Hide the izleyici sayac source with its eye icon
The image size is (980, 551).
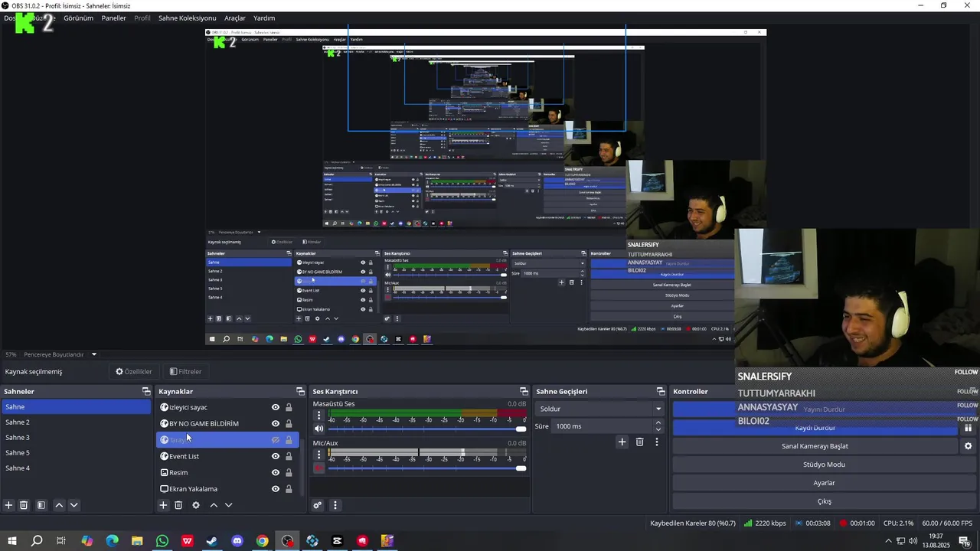pyautogui.click(x=276, y=407)
